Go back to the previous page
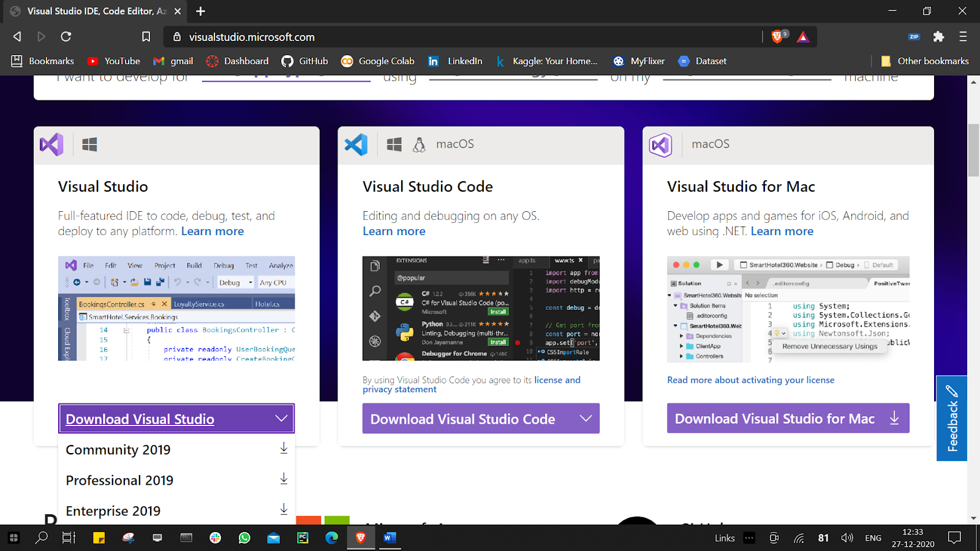Viewport: 980px width, 551px height. (x=17, y=37)
